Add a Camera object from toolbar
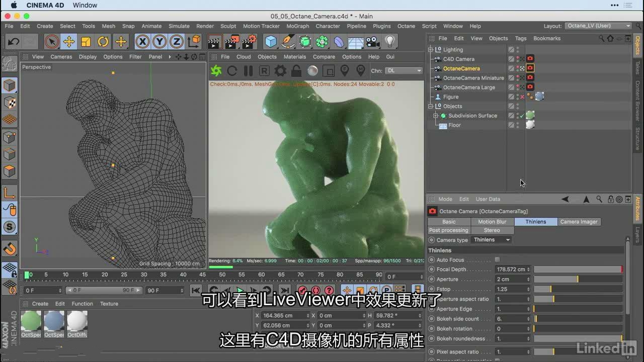This screenshot has height=362, width=644. (x=372, y=42)
